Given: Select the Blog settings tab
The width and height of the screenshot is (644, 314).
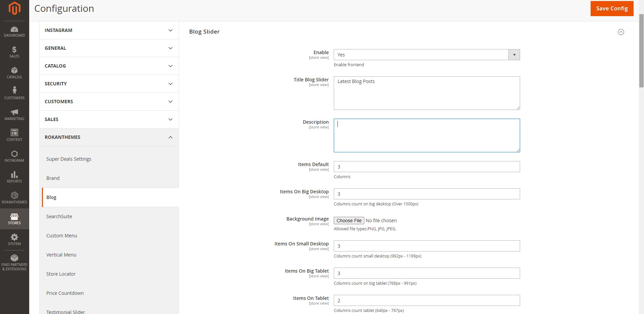Looking at the screenshot, I should [110, 197].
